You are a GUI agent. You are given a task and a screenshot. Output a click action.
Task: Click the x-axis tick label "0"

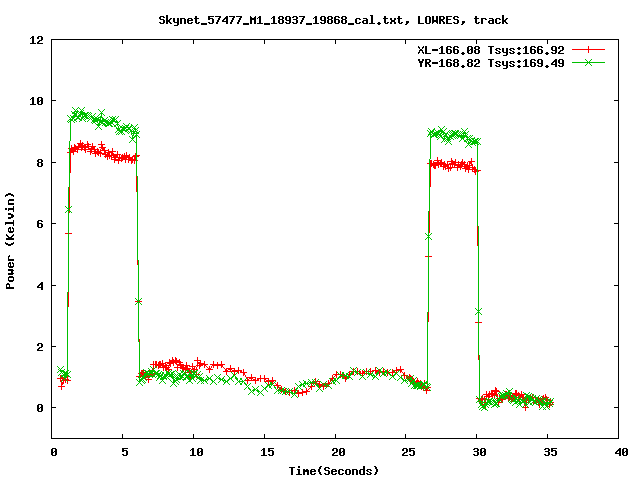54,452
